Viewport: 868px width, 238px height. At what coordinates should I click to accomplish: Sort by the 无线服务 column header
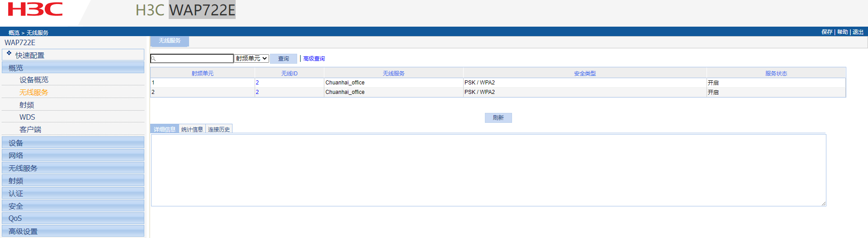pyautogui.click(x=394, y=73)
